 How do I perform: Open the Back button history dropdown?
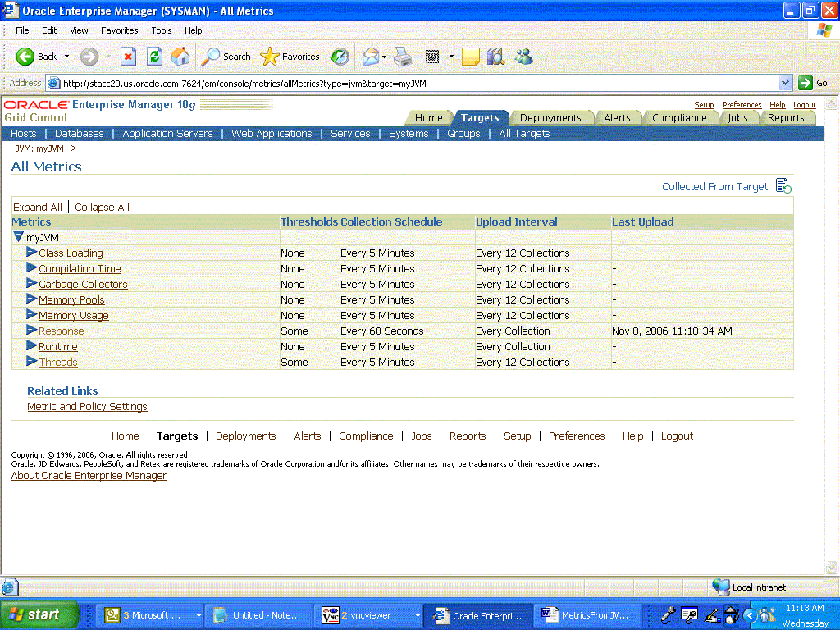point(66,57)
